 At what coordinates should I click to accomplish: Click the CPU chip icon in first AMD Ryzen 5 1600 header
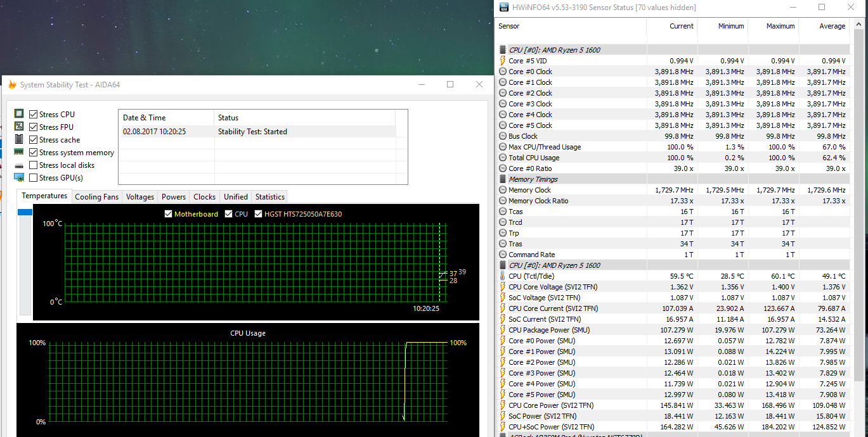503,49
